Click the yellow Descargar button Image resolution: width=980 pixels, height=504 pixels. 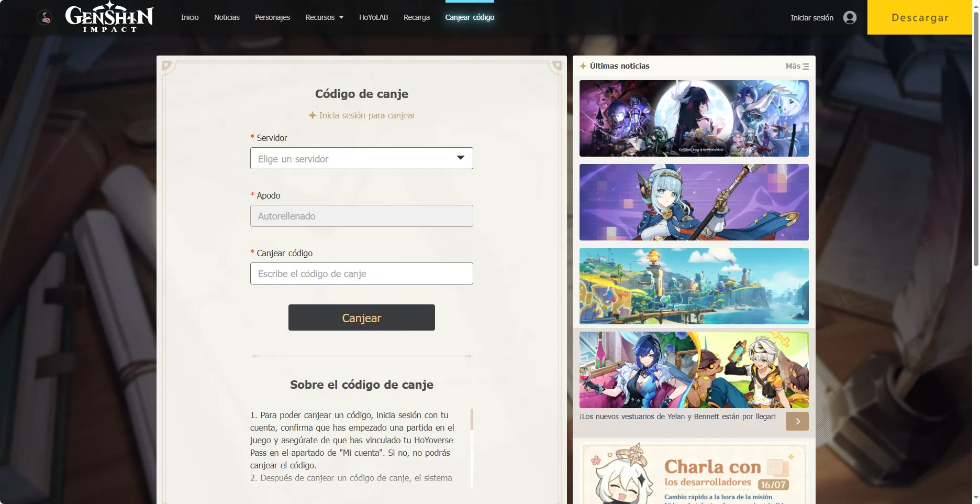[x=920, y=17]
